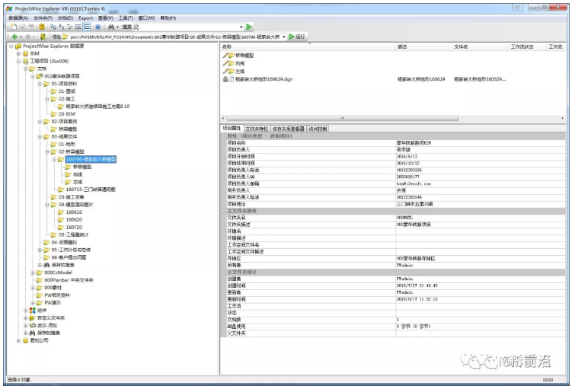Screen dimensions: 572x392
Task: Switch to the 依存关系查看器 tab
Action: point(288,129)
